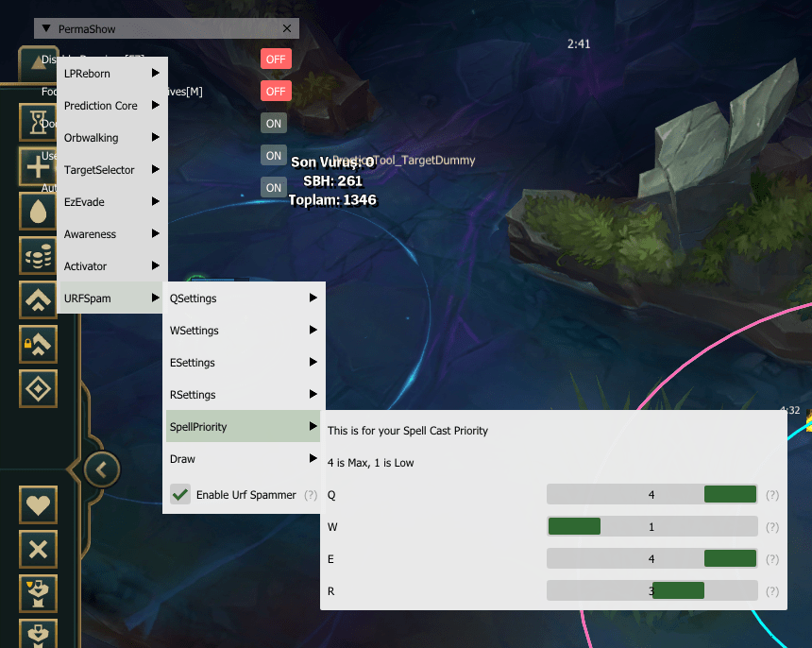Click the R priority slider

tap(652, 591)
